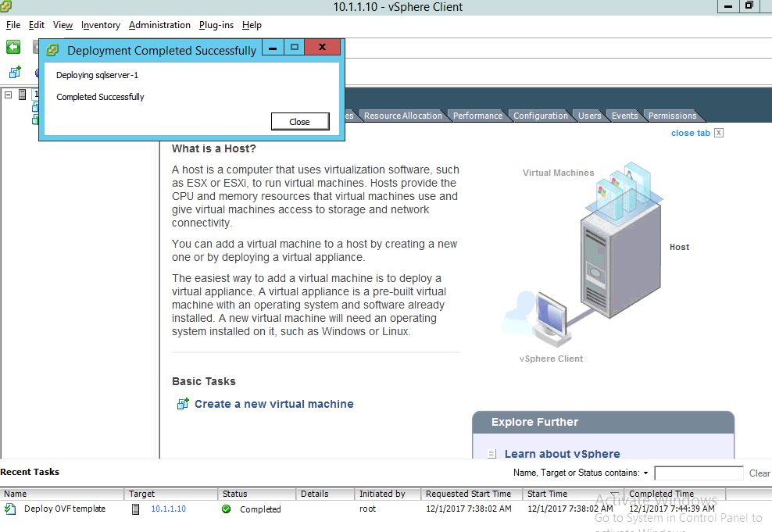Open the Help menu
772x532 pixels.
pos(252,25)
